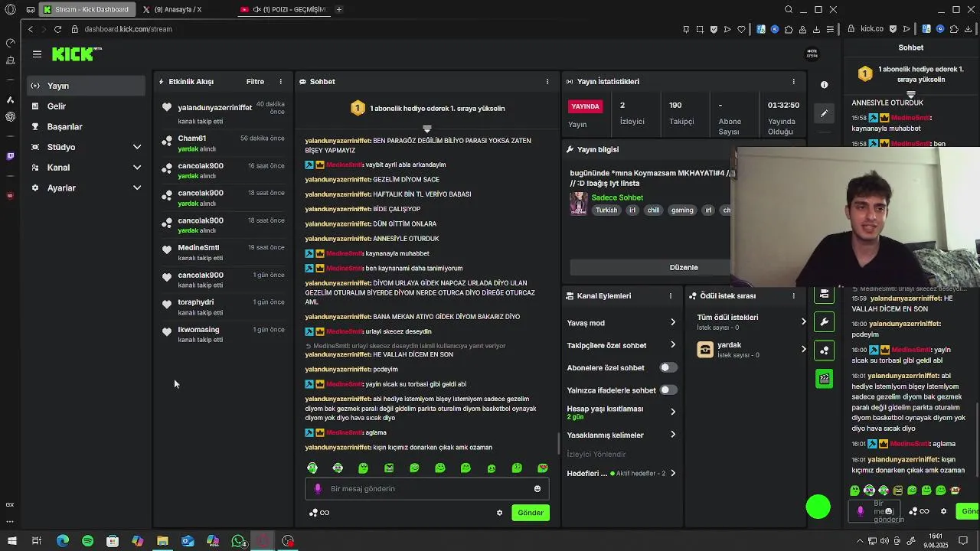Open Sohbet panel three-dot menu
Screen dimensions: 980x551
[x=547, y=82]
